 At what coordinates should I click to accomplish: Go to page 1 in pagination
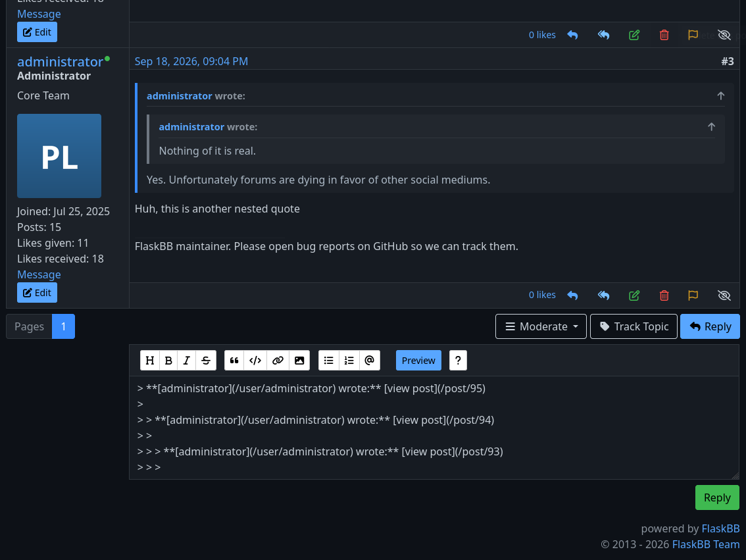[63, 326]
